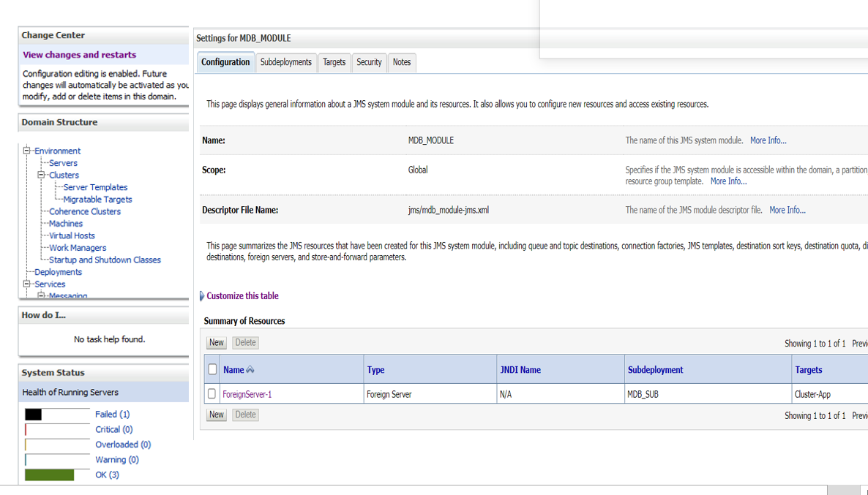Open Startup and Shutdown Classes item
868x495 pixels.
coord(105,260)
